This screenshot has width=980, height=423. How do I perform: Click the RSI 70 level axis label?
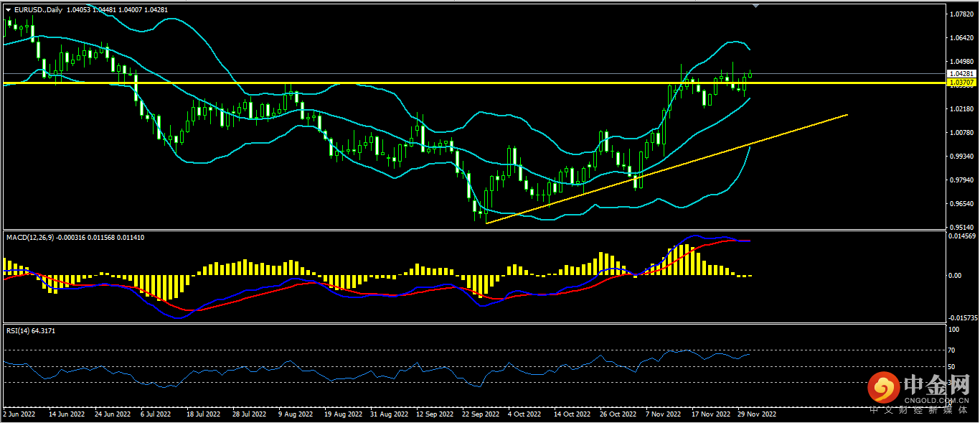tap(953, 350)
